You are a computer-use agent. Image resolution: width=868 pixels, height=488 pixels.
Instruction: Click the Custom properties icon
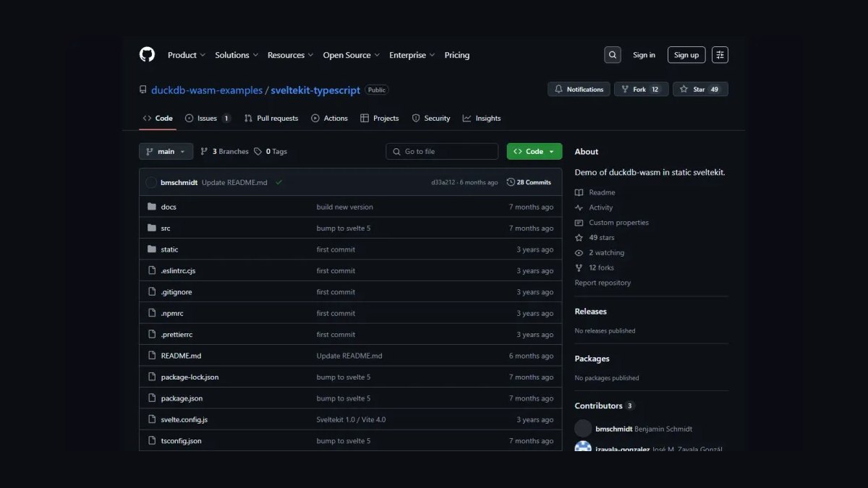[579, 223]
